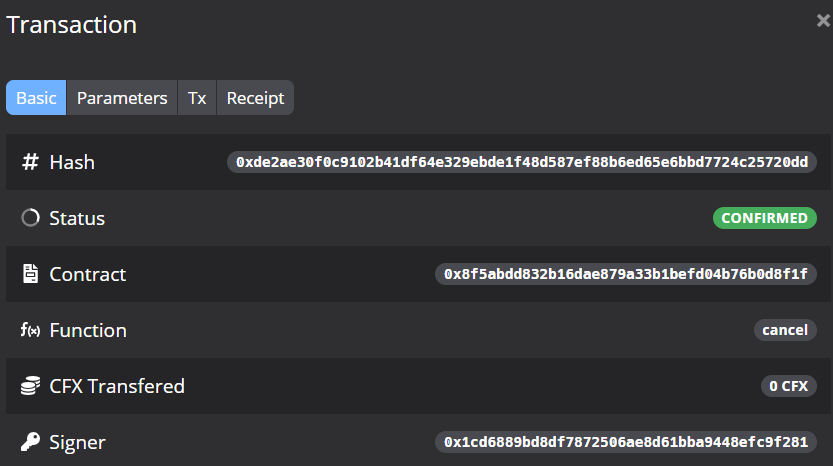
Task: Click the green CONFIRMED status badge
Action: [764, 218]
